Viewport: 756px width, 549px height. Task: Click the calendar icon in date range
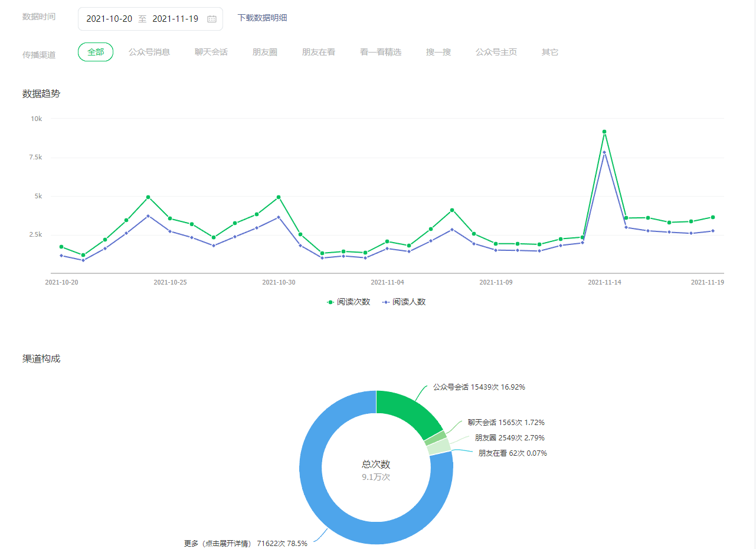pyautogui.click(x=212, y=19)
